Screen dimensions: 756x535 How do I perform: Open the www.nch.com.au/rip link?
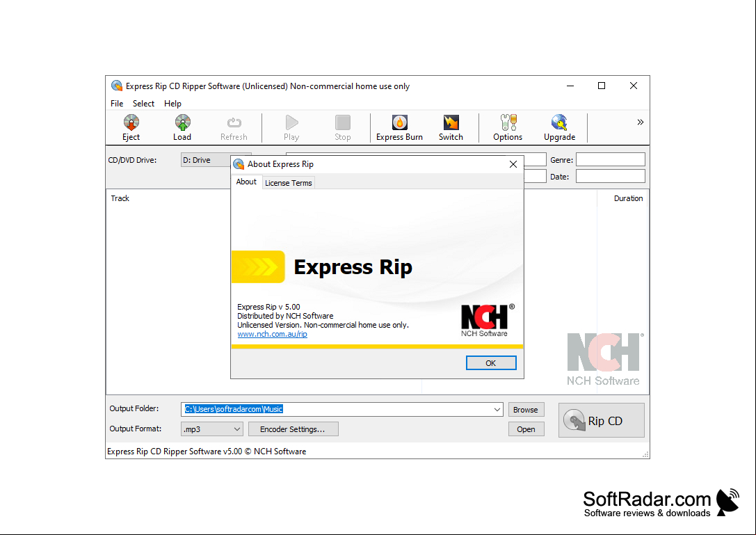pyautogui.click(x=272, y=334)
